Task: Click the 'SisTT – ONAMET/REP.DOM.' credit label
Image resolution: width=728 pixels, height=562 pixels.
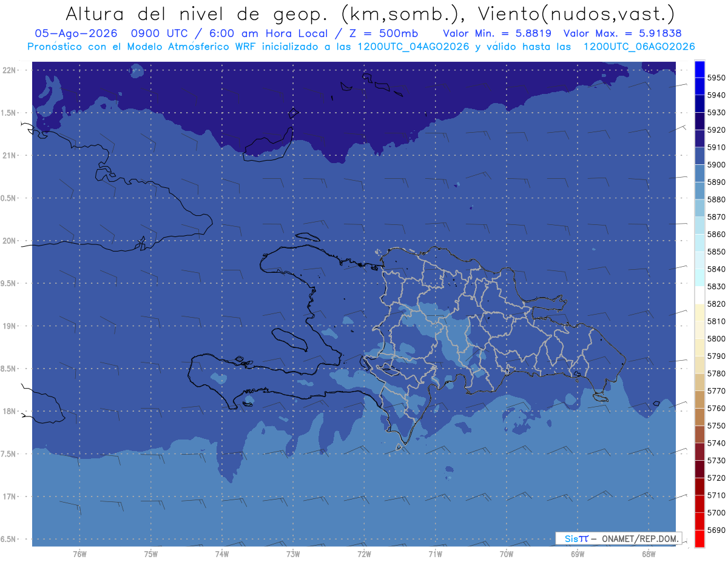Action: (x=618, y=538)
